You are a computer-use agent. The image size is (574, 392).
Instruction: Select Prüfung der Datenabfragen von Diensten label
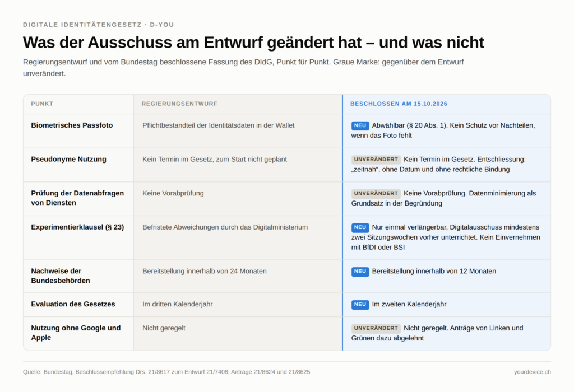tap(77, 198)
